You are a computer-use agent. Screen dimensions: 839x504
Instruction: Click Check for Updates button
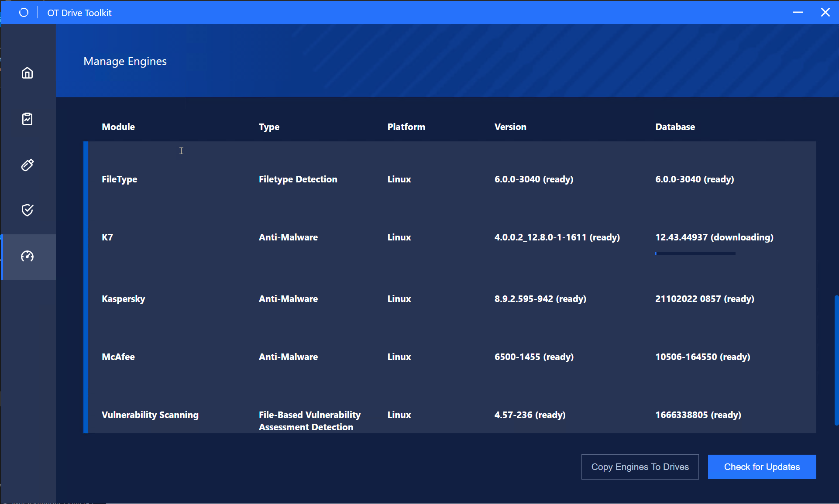pyautogui.click(x=762, y=467)
